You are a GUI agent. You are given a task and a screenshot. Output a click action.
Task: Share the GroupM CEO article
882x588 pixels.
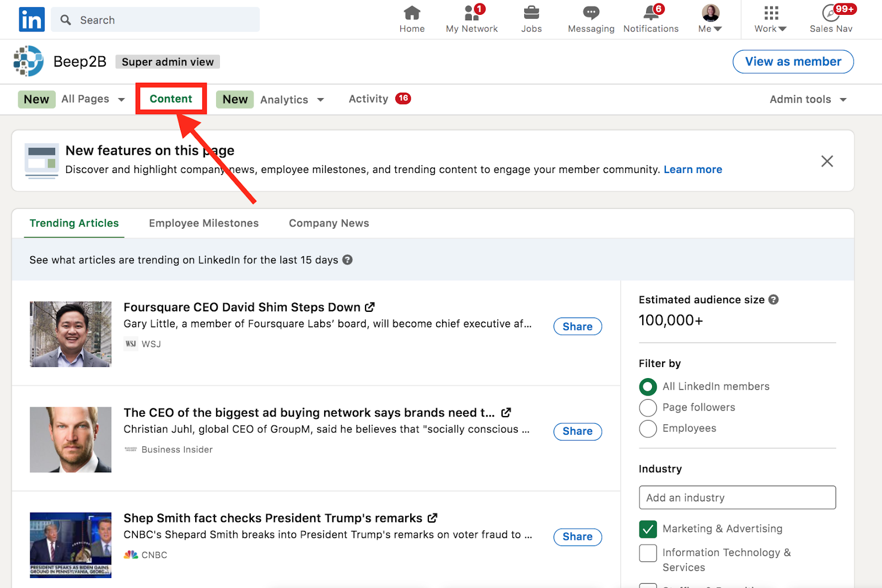pyautogui.click(x=577, y=431)
